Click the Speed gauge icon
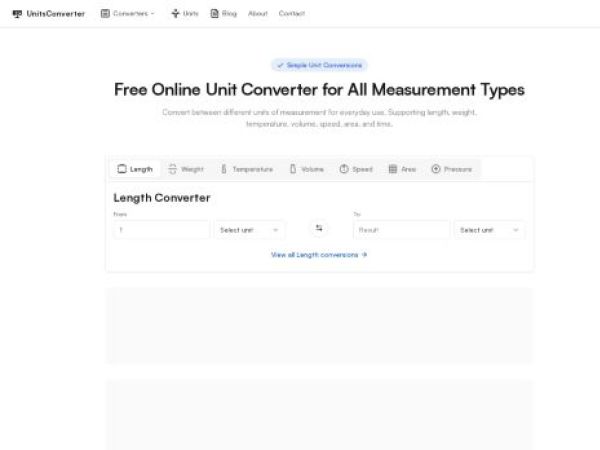Screen dimensions: 600x450 coord(344,169)
